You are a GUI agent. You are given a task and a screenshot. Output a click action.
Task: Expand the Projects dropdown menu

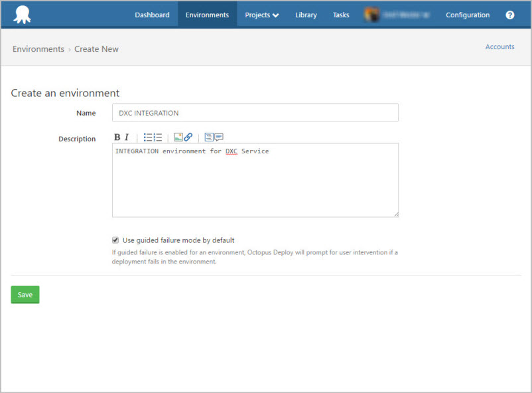[261, 15]
